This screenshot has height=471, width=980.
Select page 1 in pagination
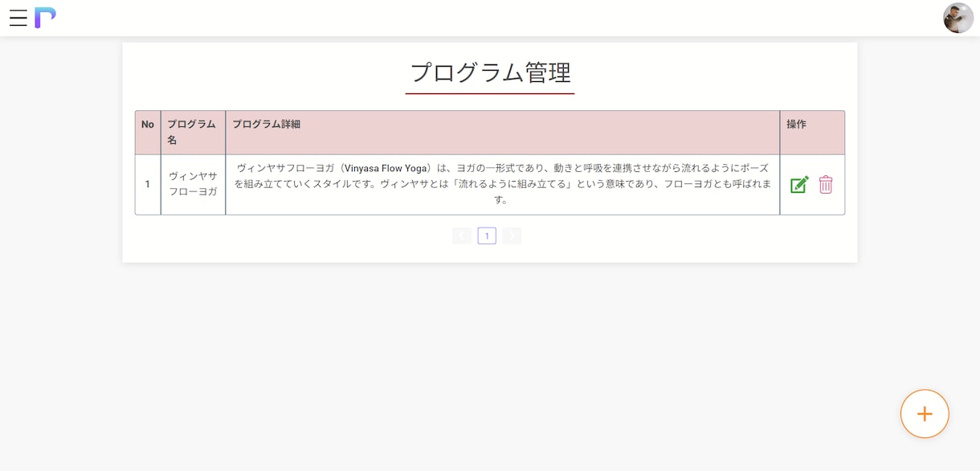[x=487, y=235]
